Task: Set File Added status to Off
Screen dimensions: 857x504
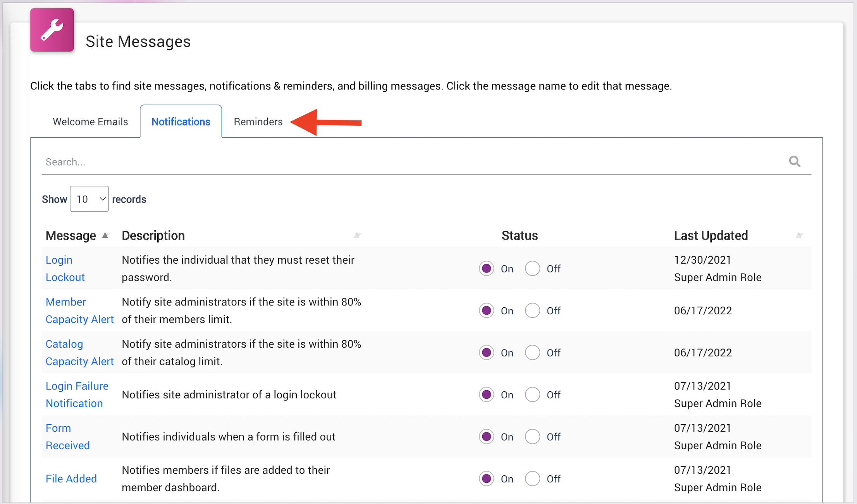Action: (532, 479)
